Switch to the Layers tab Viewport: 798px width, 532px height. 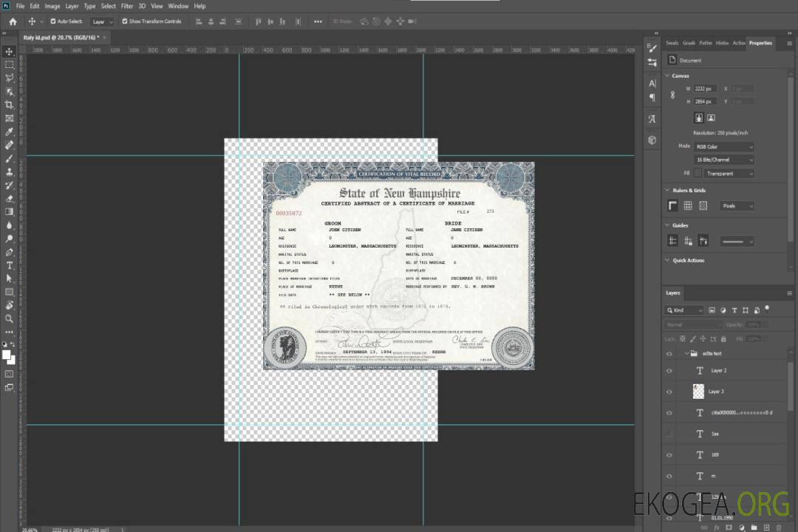coord(673,293)
